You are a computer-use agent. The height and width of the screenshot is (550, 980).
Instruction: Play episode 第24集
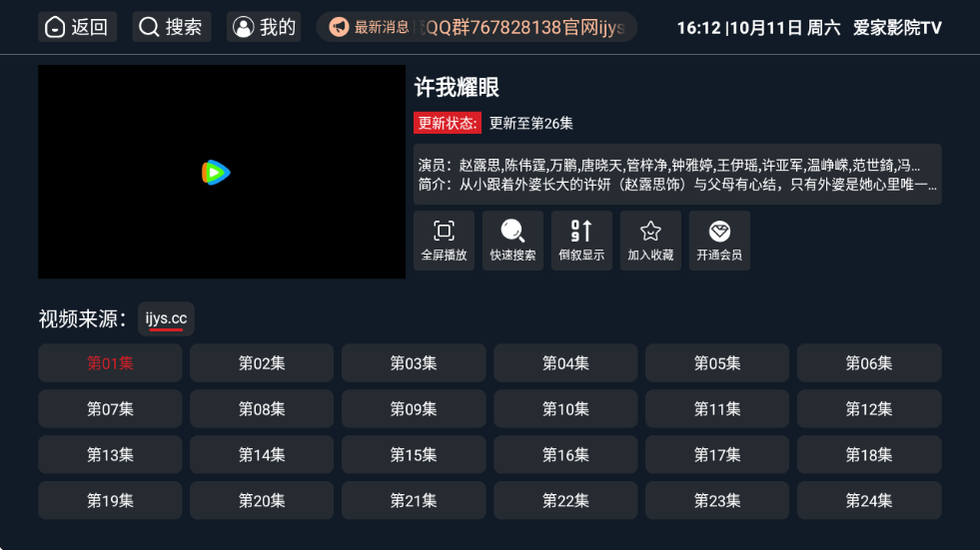coord(869,501)
